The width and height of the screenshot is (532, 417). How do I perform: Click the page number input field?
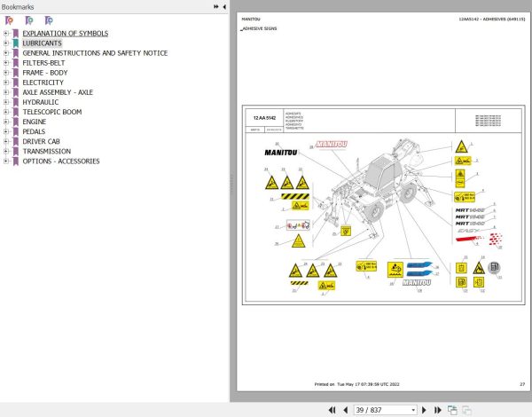click(382, 410)
